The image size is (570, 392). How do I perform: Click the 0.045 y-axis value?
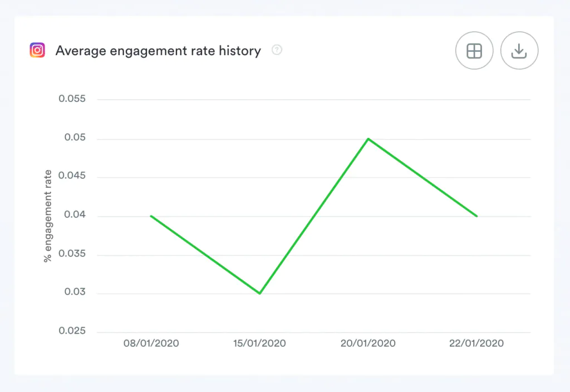[72, 176]
